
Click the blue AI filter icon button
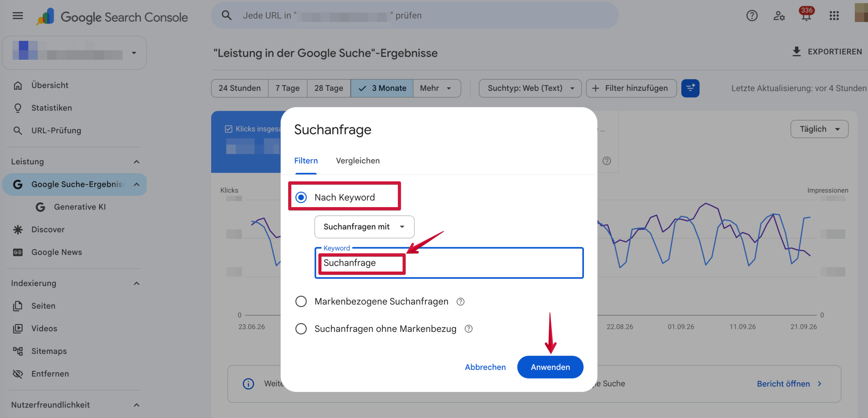(x=690, y=88)
